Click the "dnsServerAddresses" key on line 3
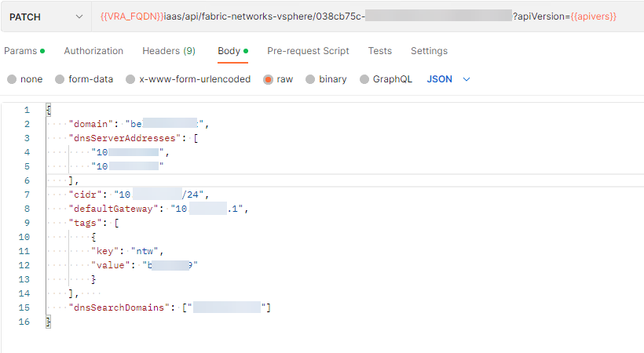 pos(125,138)
